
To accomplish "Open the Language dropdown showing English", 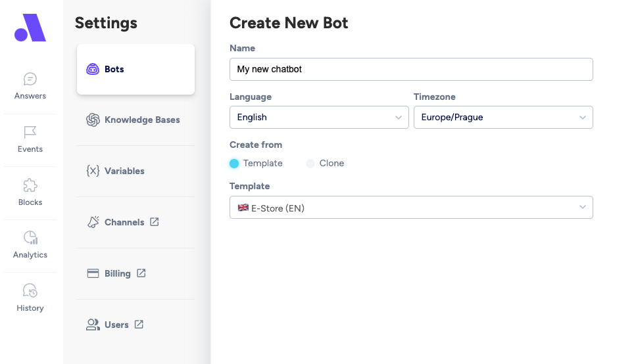I will (x=319, y=118).
